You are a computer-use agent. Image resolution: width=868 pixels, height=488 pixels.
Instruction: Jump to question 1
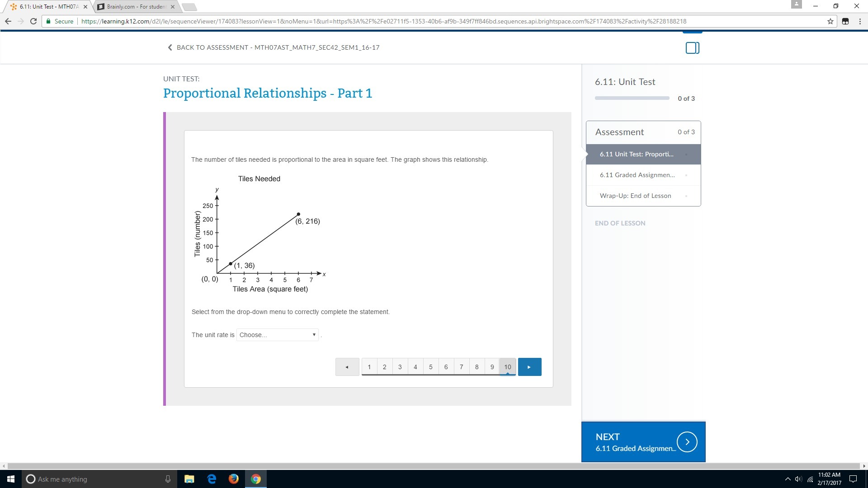(x=369, y=367)
